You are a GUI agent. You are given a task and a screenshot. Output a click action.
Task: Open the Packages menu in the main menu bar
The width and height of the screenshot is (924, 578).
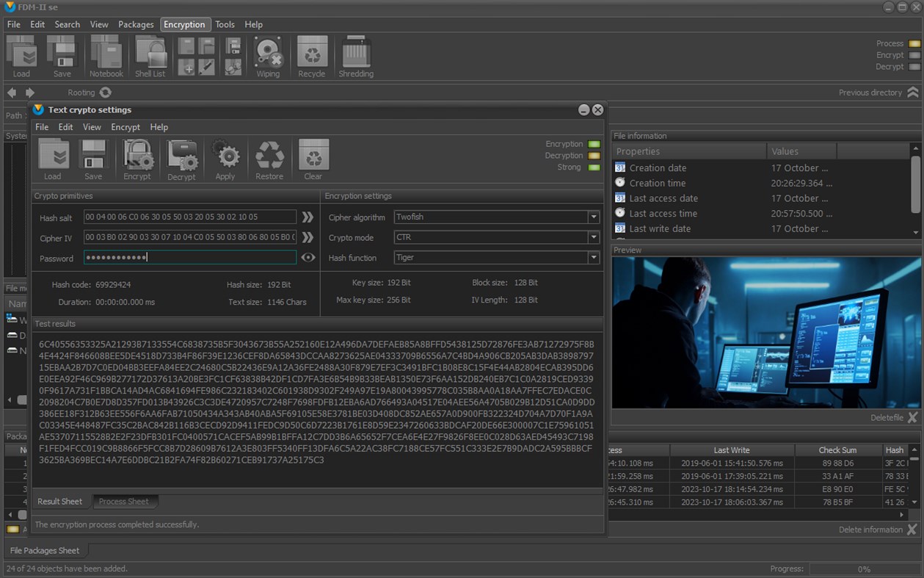click(136, 24)
